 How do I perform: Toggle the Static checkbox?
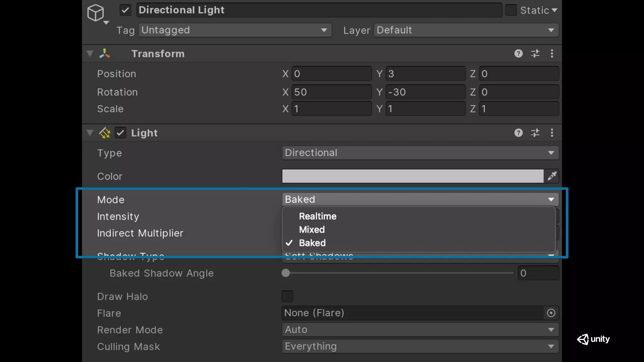(x=511, y=10)
